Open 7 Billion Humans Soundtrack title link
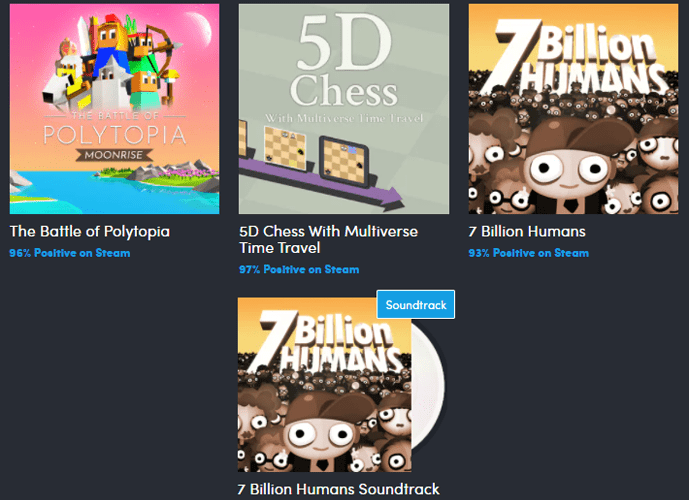The image size is (689, 500). click(x=338, y=489)
